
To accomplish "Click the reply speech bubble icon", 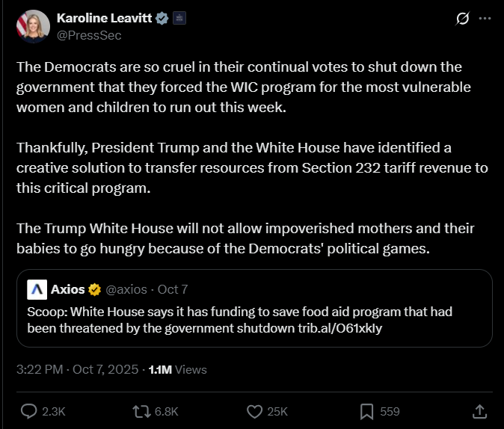I will coord(29,411).
